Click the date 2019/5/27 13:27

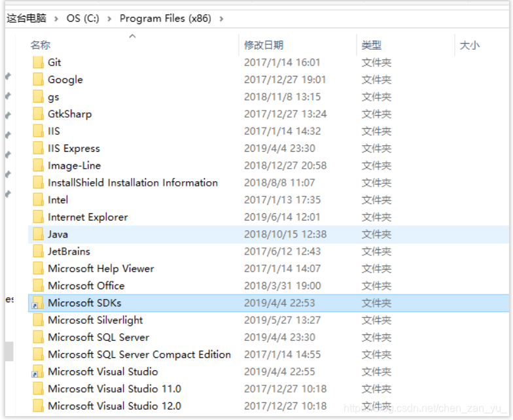[283, 320]
